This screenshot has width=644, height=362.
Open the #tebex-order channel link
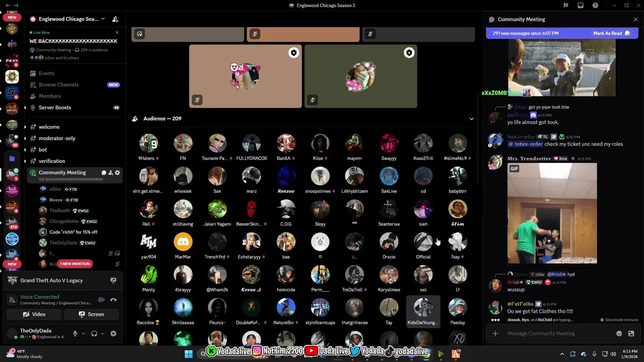pos(525,144)
